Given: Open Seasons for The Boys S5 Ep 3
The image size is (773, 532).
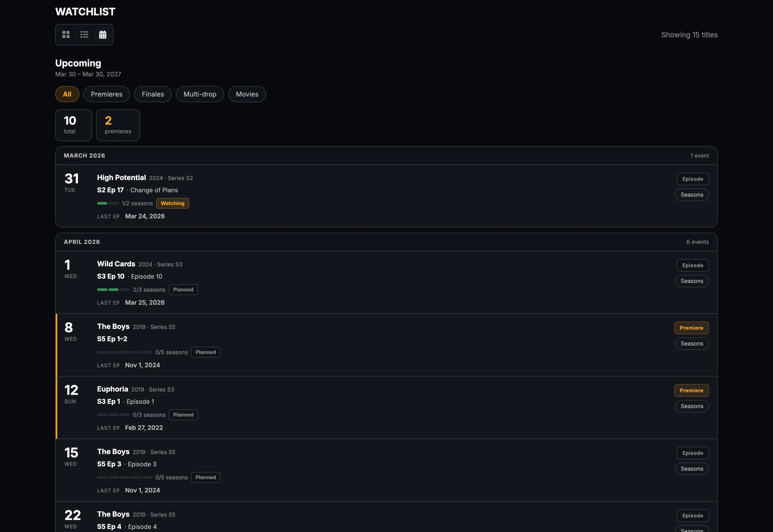Looking at the screenshot, I should point(692,469).
